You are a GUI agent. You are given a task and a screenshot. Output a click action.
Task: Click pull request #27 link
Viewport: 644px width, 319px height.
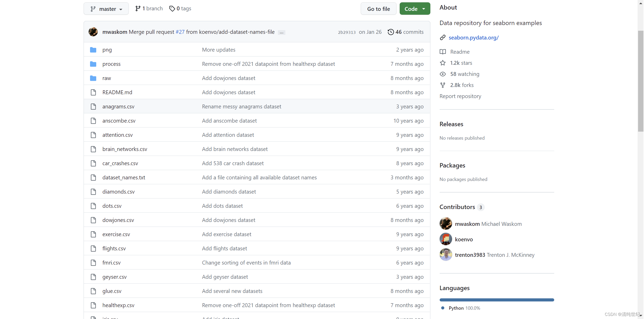click(180, 32)
